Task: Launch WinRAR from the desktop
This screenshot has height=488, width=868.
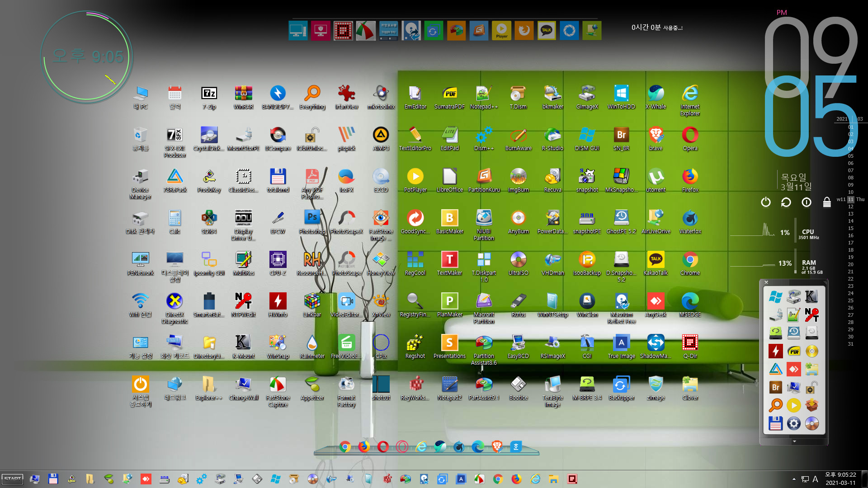Action: (243, 97)
